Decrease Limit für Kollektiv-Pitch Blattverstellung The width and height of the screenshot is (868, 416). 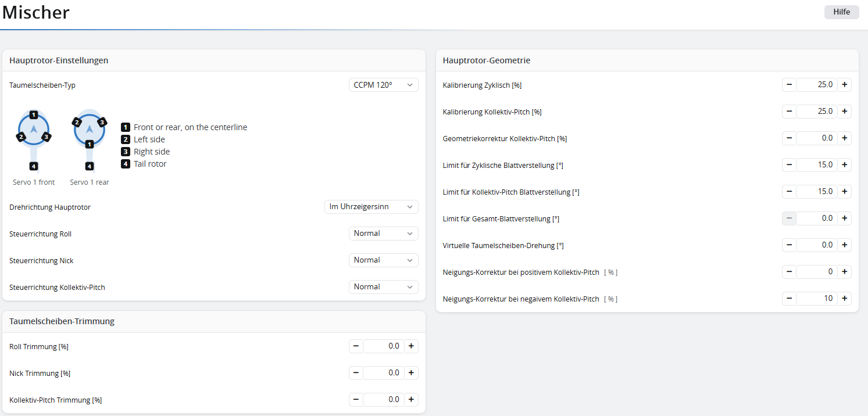click(789, 192)
